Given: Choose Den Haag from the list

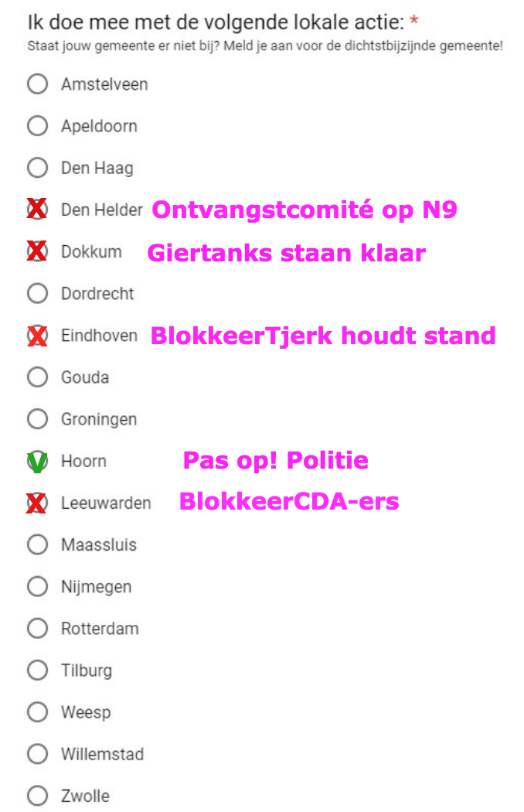Looking at the screenshot, I should (x=37, y=168).
